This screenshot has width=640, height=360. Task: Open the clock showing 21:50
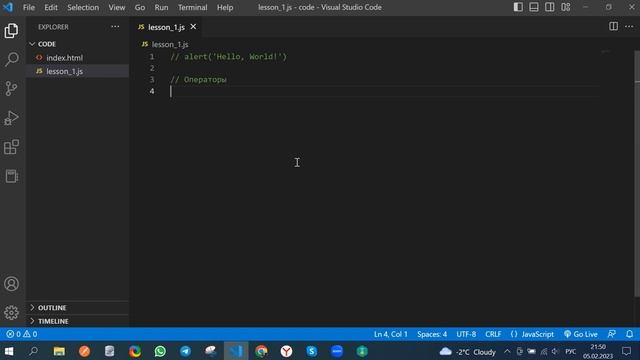pyautogui.click(x=598, y=351)
